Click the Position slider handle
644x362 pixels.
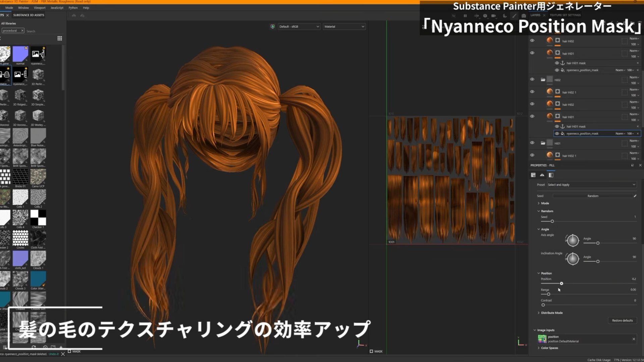(x=561, y=284)
